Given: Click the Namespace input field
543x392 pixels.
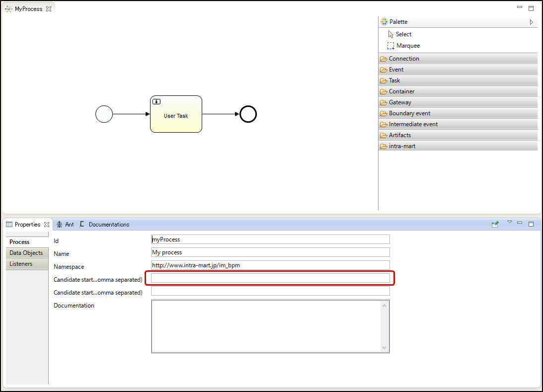Looking at the screenshot, I should [270, 265].
